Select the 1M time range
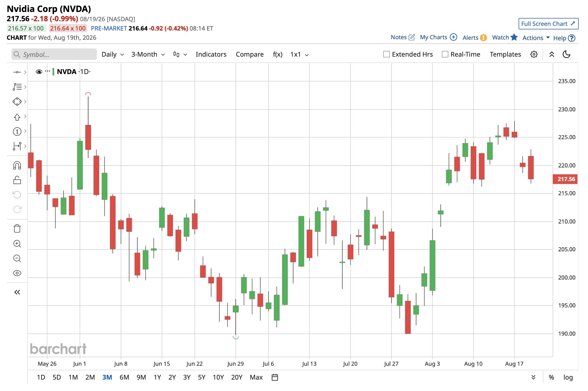Screen dimensions: 588x391 (x=73, y=377)
